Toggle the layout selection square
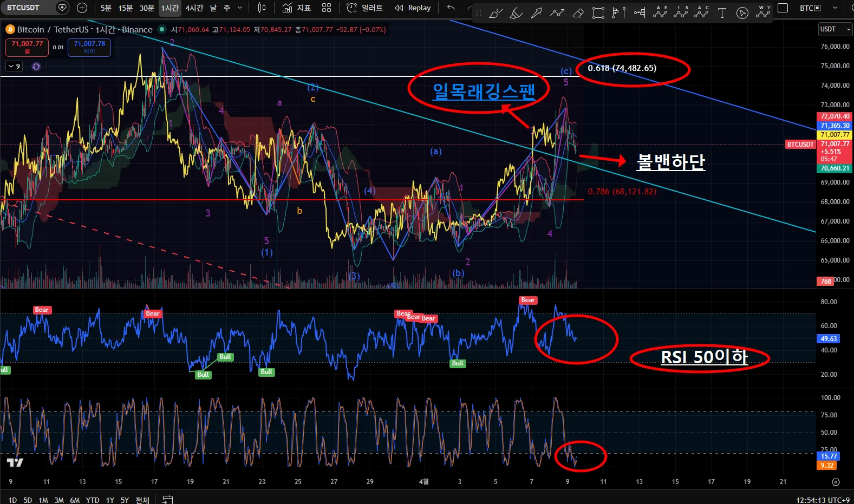854x504 pixels. (x=783, y=8)
